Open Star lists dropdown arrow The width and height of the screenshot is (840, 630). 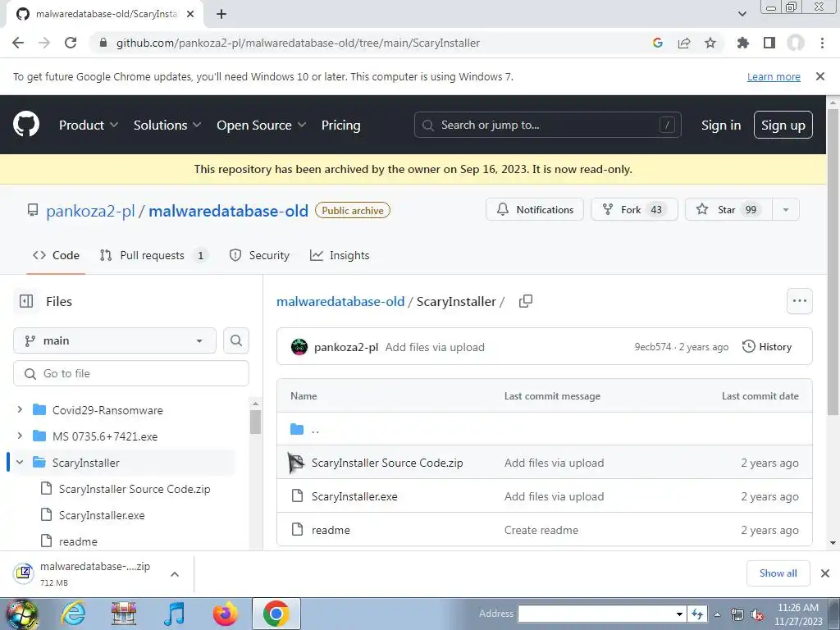point(786,209)
